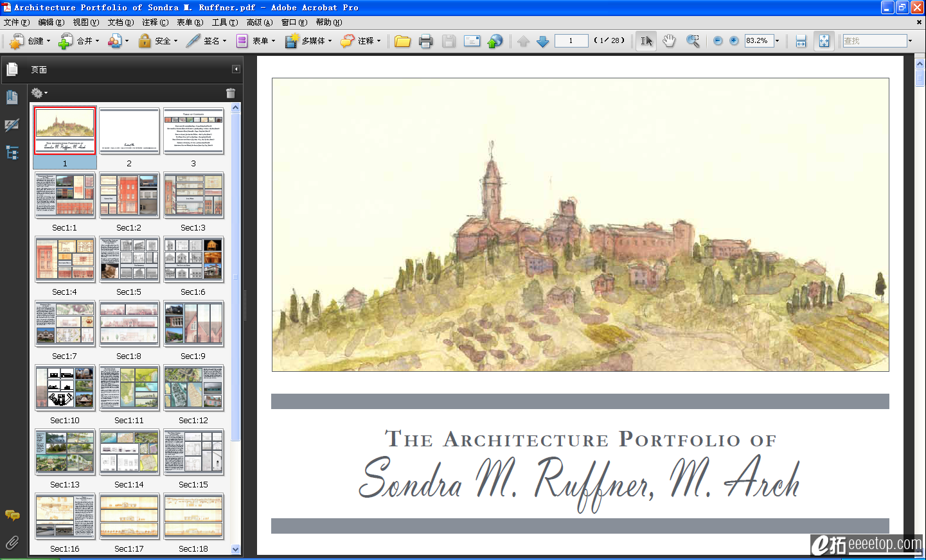This screenshot has height=560, width=926.
Task: Collapse the pages panel with arrow button
Action: 236,69
